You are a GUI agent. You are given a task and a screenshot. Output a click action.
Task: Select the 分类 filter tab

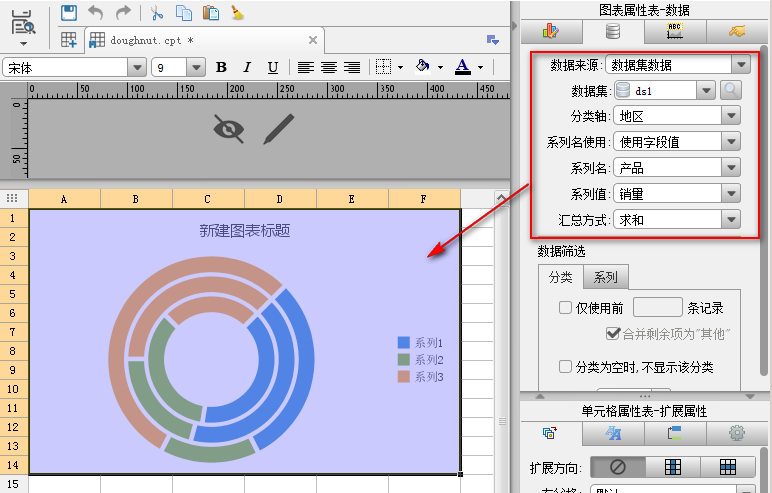[560, 277]
